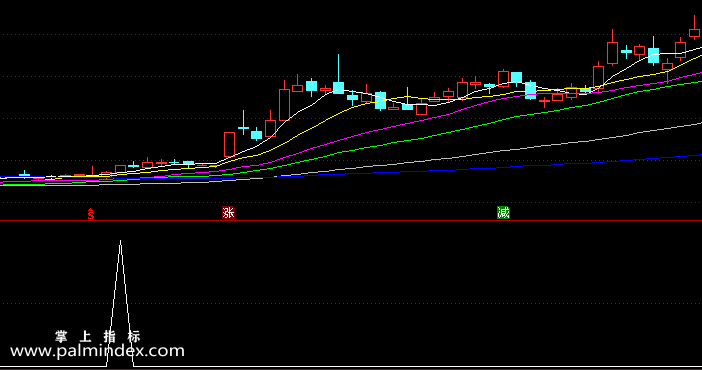Click the 掌上指标 watermark text

point(98,336)
